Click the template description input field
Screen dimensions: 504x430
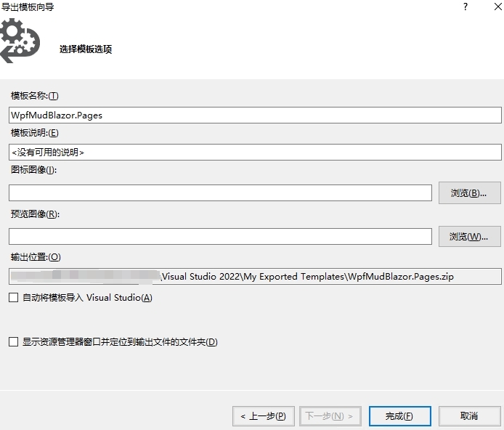(255, 152)
